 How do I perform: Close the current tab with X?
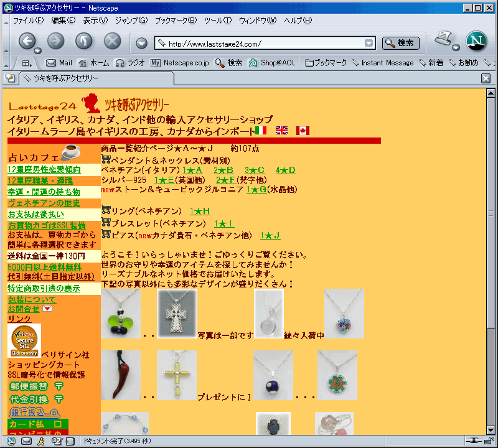tap(486, 78)
